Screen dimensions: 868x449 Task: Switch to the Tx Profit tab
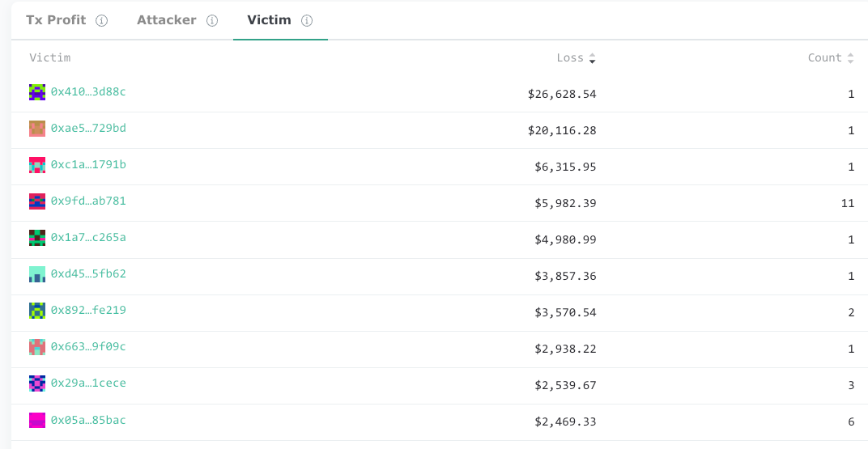(56, 20)
